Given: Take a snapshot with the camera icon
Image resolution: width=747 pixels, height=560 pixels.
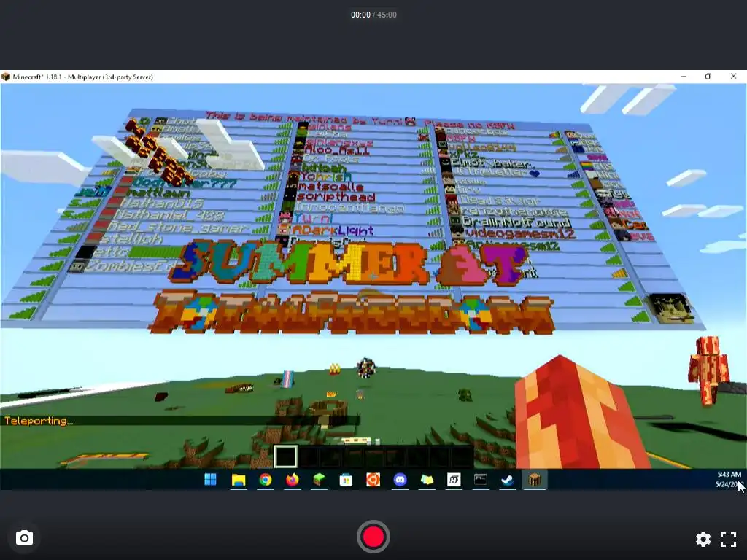Looking at the screenshot, I should click(24, 538).
